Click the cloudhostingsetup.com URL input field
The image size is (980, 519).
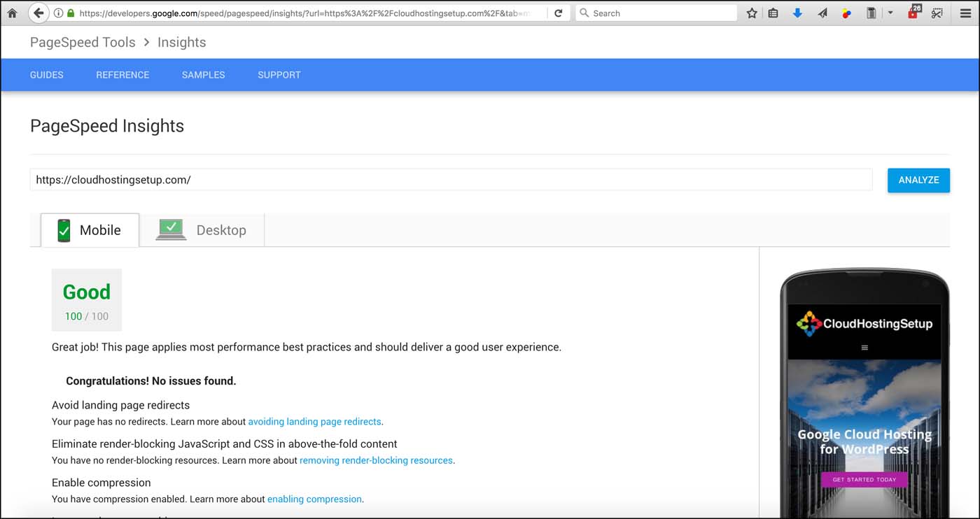(451, 180)
